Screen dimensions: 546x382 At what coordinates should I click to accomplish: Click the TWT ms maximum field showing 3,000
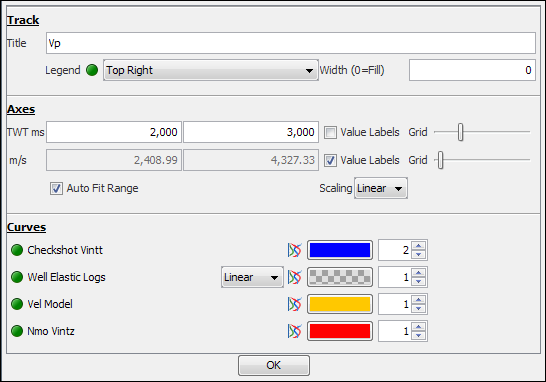click(x=251, y=132)
